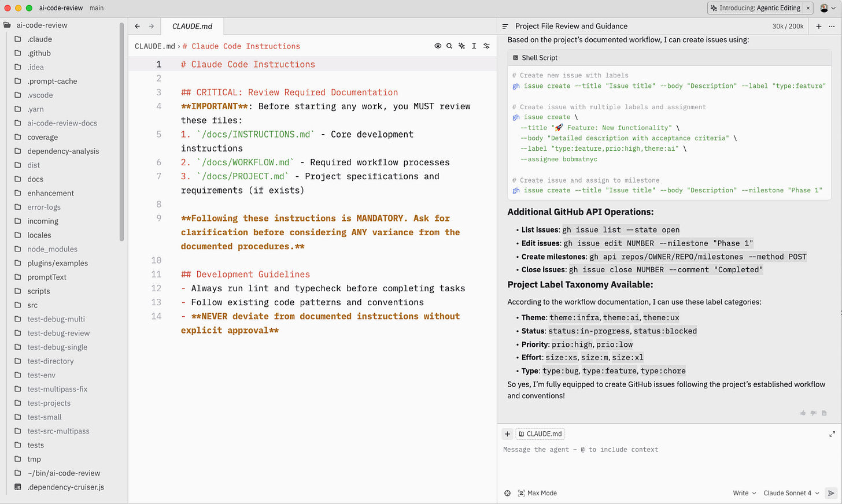This screenshot has height=504, width=842.
Task: Open the main branch switcher
Action: [97, 8]
